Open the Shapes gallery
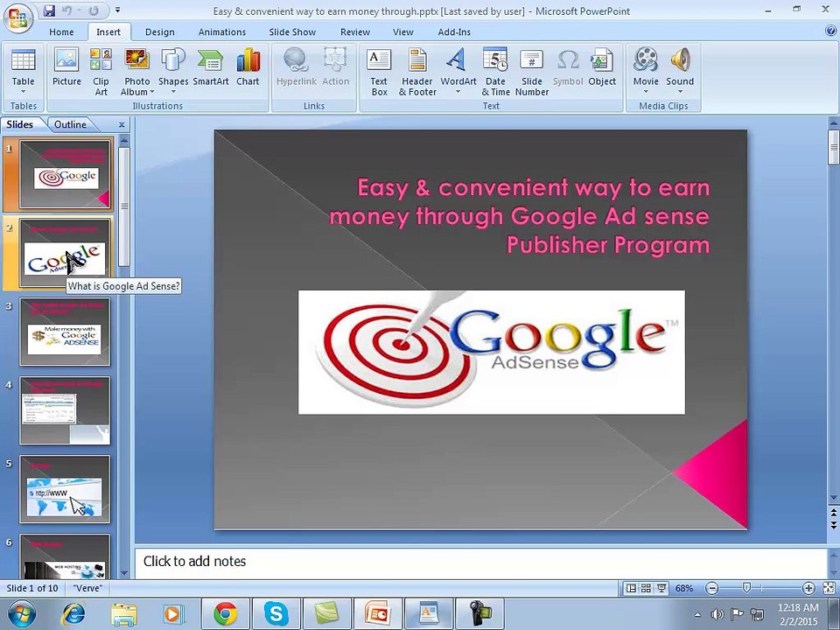This screenshot has width=840, height=630. 173,72
